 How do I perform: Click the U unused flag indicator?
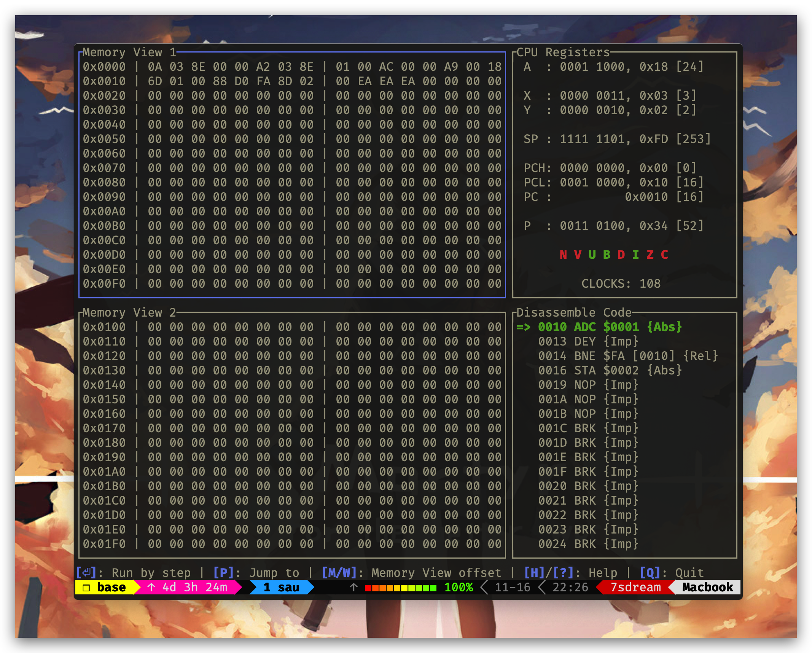click(592, 255)
